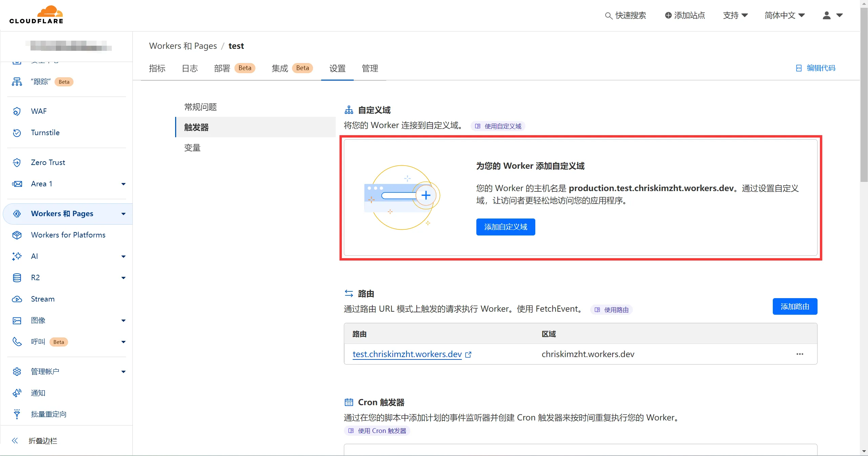Expand the R2 sidebar submenu arrow
868x456 pixels.
[123, 278]
